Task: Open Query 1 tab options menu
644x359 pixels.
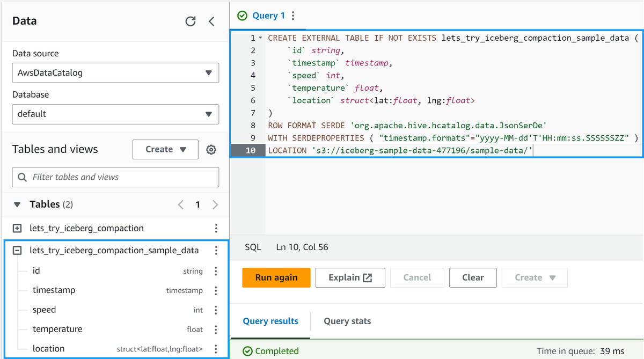Action: (293, 16)
